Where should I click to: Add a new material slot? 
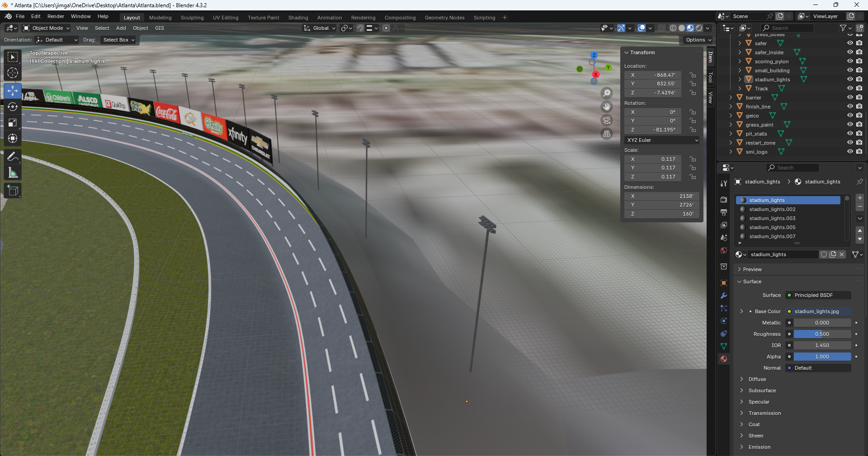click(860, 198)
